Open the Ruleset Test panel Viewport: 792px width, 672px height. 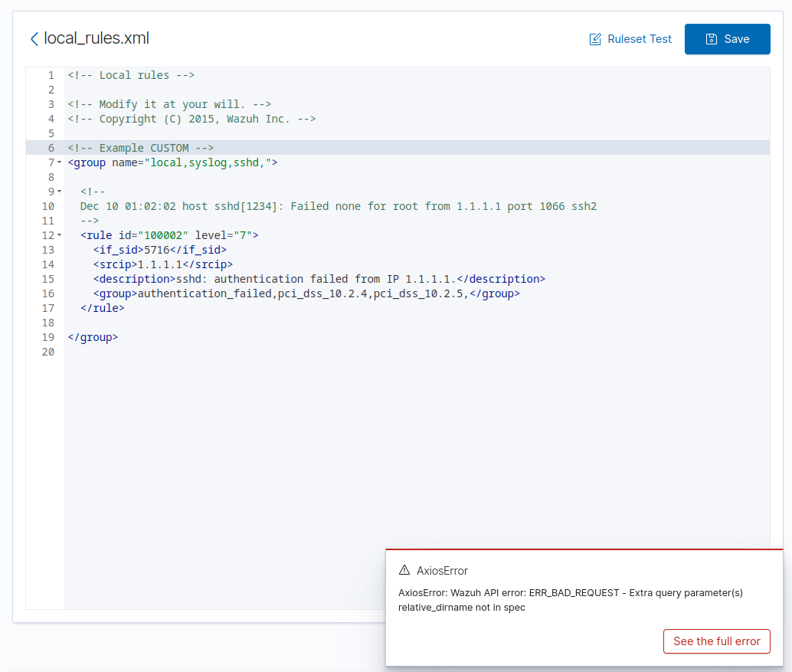639,38
